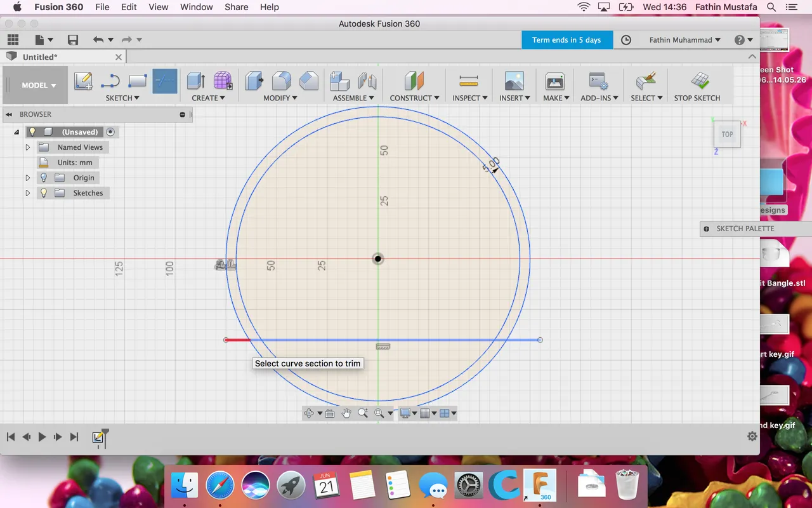The height and width of the screenshot is (508, 812).
Task: Click the Redo arrow
Action: [126, 40]
